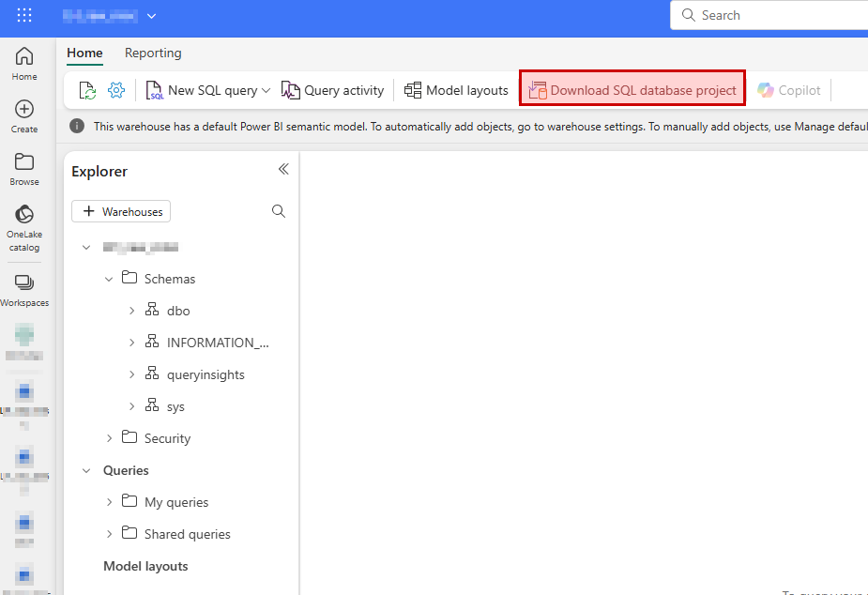
Task: Collapse the Queries section
Action: pyautogui.click(x=86, y=470)
